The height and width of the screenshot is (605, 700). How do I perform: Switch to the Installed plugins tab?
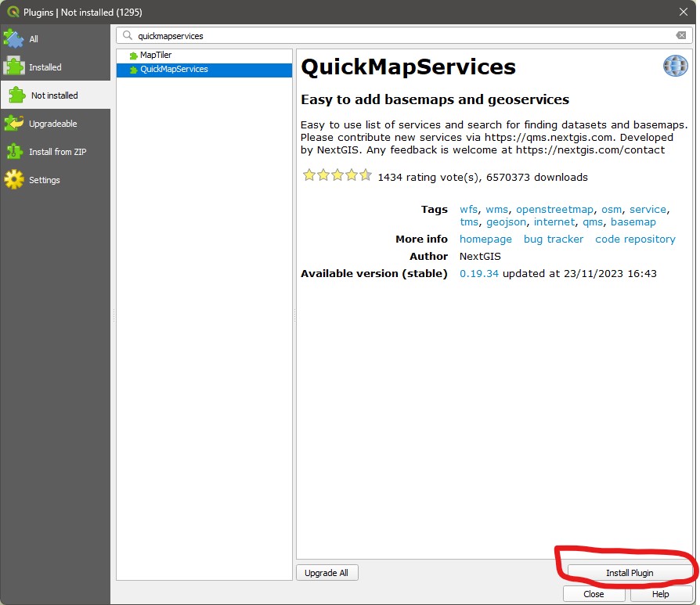coord(56,67)
